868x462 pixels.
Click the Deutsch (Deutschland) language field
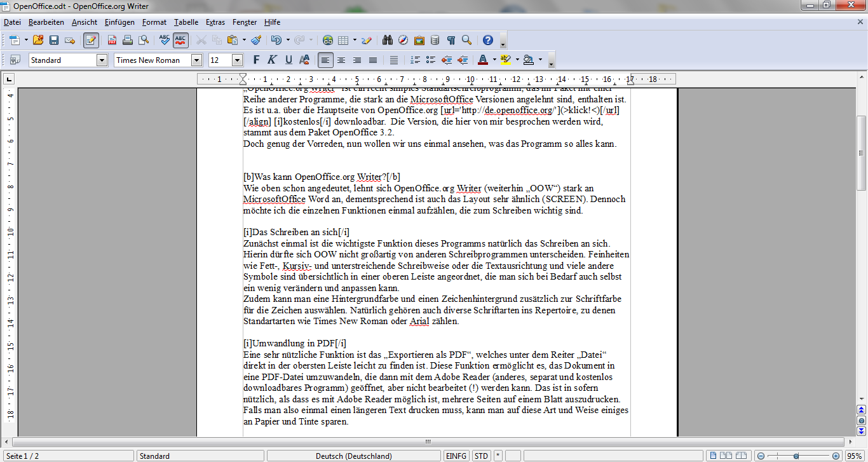(354, 456)
